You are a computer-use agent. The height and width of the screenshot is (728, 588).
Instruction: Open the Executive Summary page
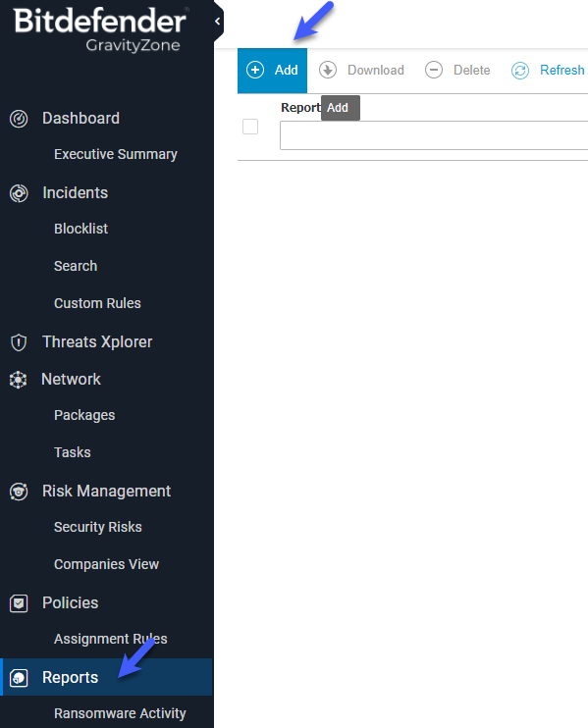(116, 154)
